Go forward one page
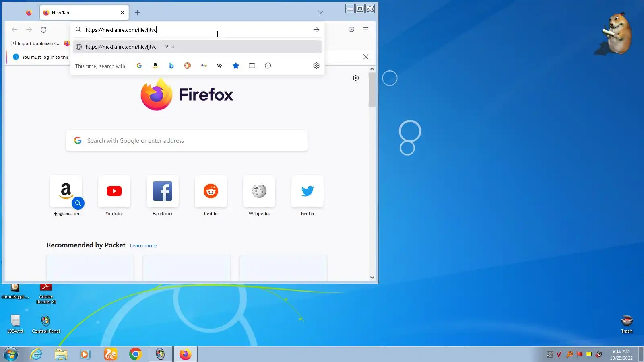The image size is (644, 362). (29, 29)
